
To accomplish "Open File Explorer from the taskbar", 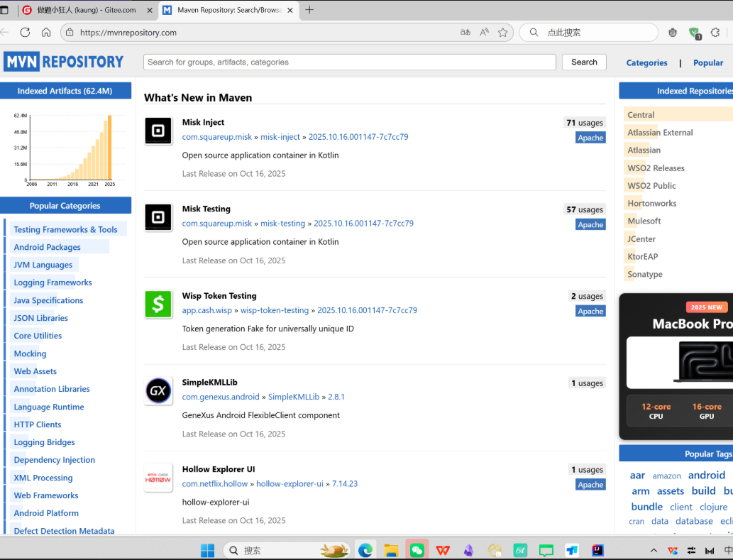I will [391, 550].
